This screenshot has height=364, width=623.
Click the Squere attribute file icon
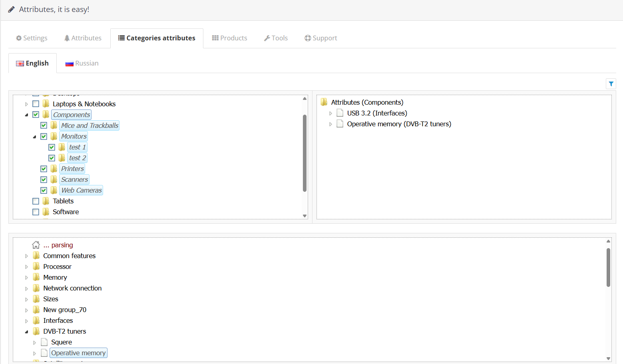click(44, 342)
